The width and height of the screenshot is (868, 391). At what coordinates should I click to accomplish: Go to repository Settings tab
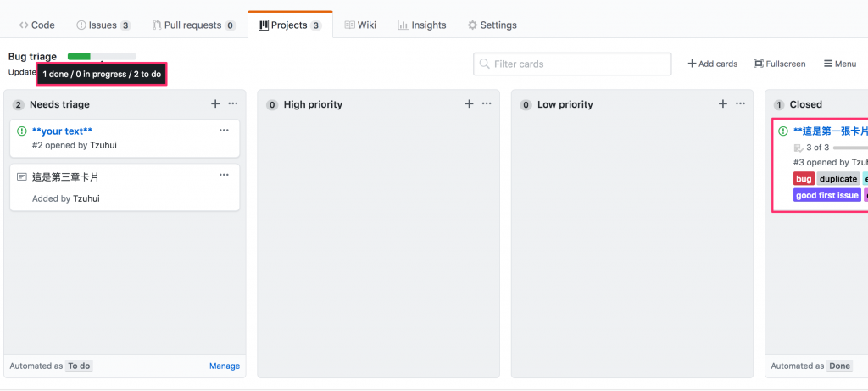[x=492, y=25]
